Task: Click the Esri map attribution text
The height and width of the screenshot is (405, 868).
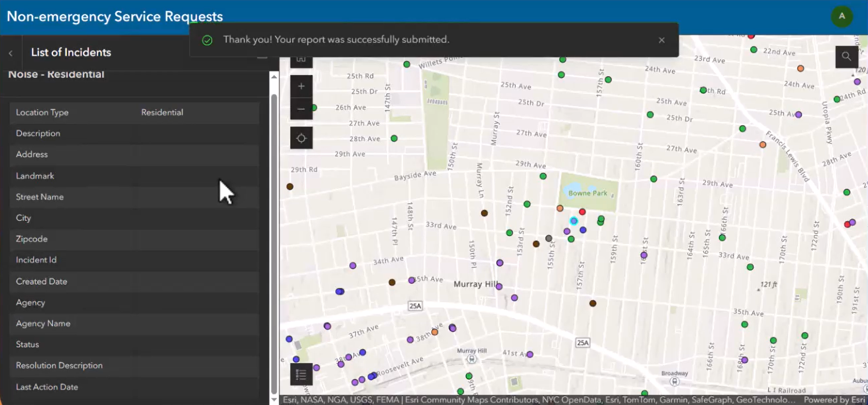Action: pyautogui.click(x=539, y=400)
